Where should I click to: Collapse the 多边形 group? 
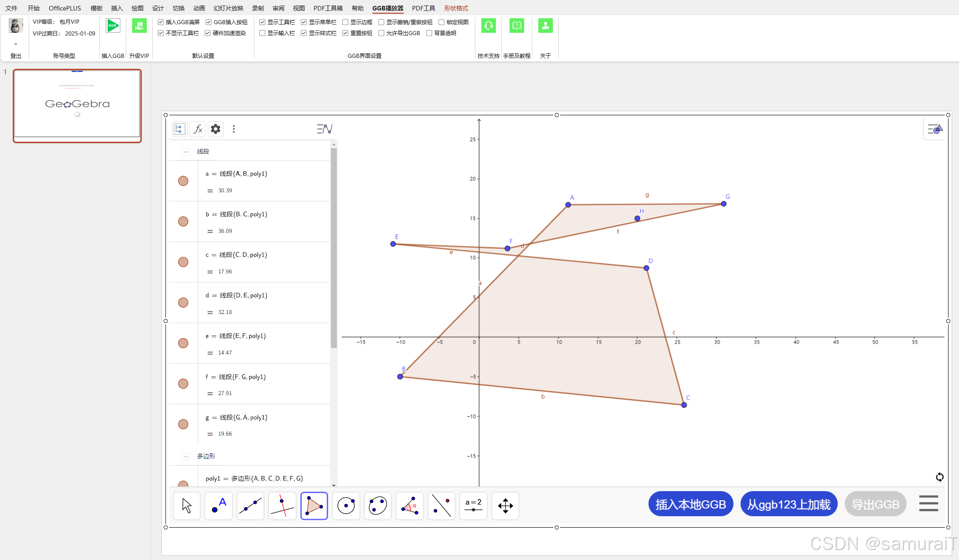pos(186,457)
